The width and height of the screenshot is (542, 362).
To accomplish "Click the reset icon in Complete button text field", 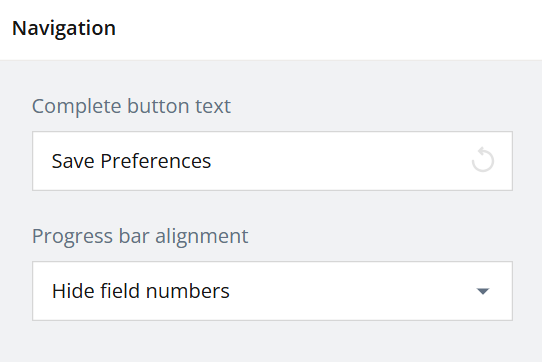I will tap(483, 160).
